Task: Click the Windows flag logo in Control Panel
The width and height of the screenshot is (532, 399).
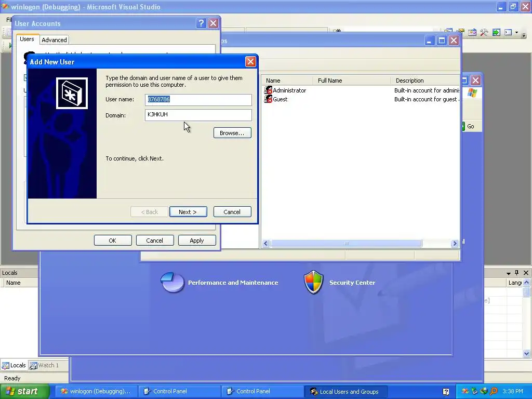Action: click(x=472, y=92)
